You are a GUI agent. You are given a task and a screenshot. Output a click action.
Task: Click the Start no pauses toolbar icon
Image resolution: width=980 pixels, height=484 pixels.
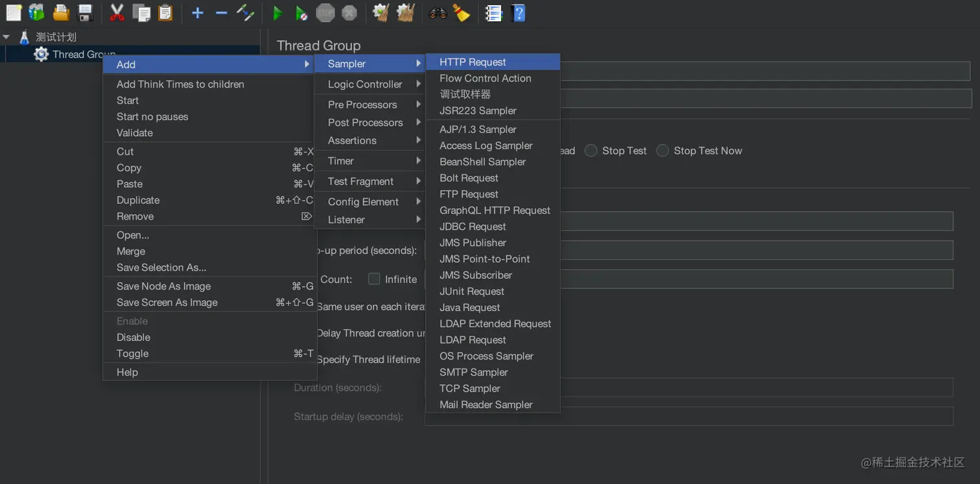click(x=301, y=13)
